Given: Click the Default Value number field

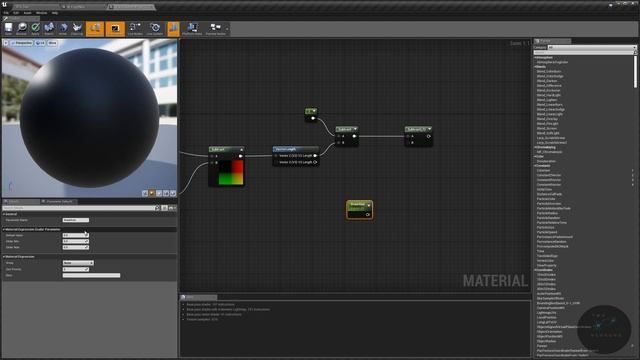Looking at the screenshot, I should [76, 236].
